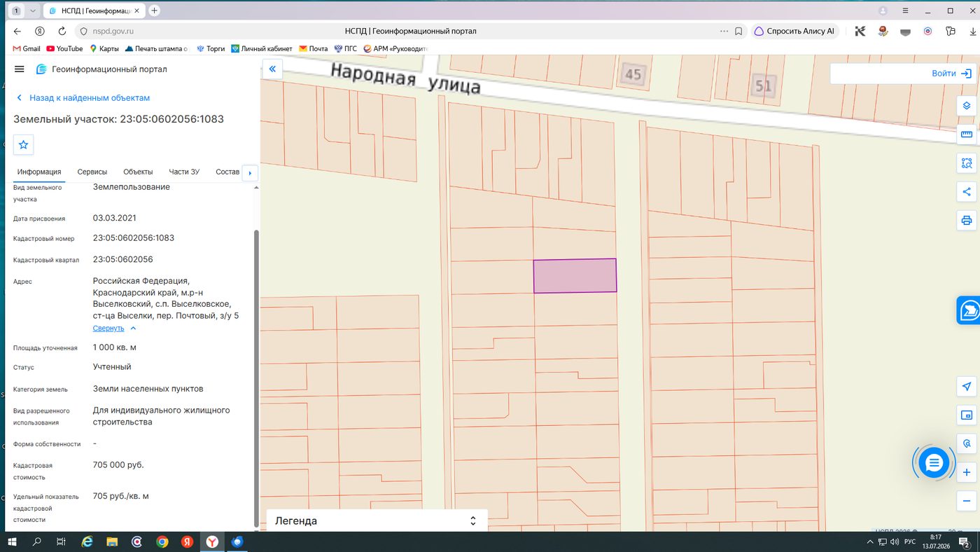The height and width of the screenshot is (552, 980).
Task: Expand the Легенда panel
Action: (x=376, y=520)
